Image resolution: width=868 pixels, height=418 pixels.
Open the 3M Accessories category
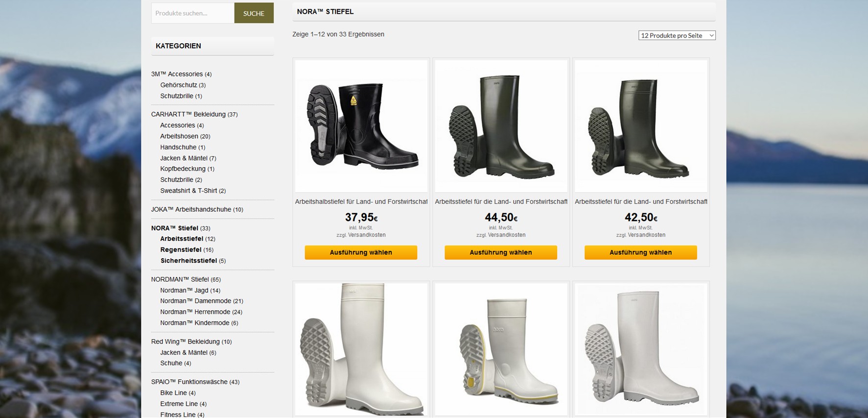177,74
